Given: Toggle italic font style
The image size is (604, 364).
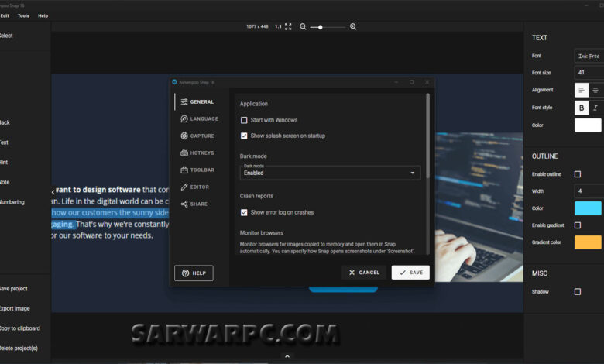Looking at the screenshot, I should click(595, 108).
